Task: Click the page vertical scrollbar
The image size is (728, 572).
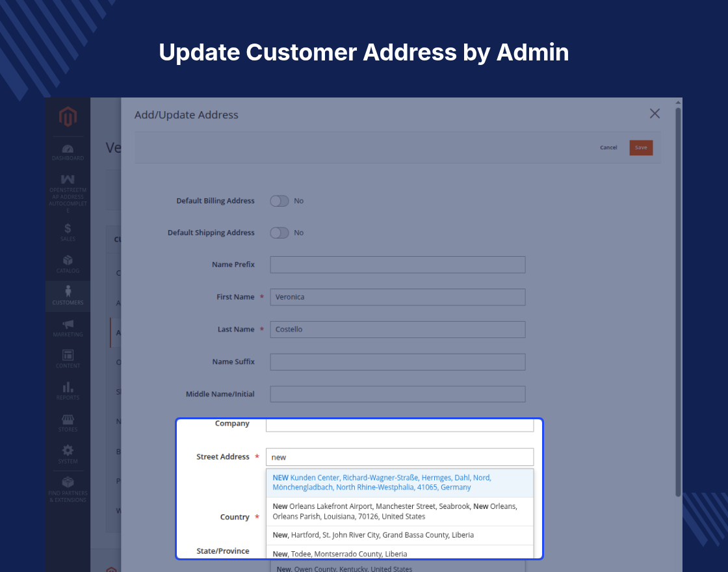Action: 679,302
